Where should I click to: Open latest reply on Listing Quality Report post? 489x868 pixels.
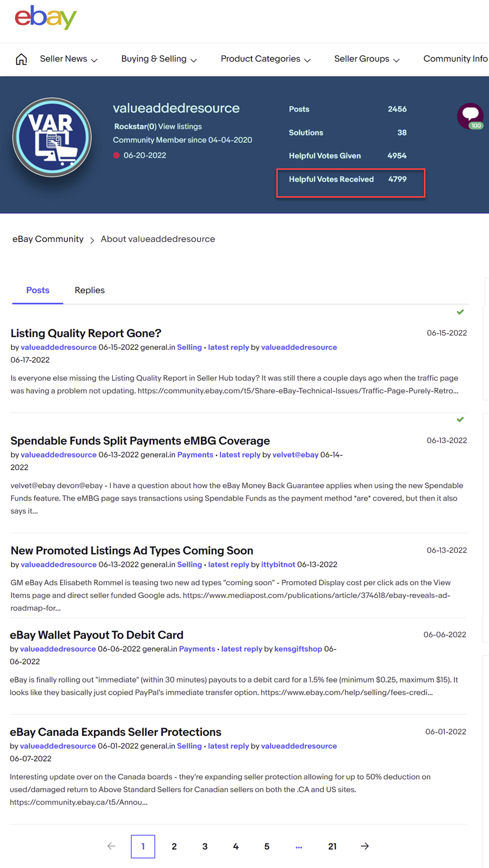[x=228, y=347]
